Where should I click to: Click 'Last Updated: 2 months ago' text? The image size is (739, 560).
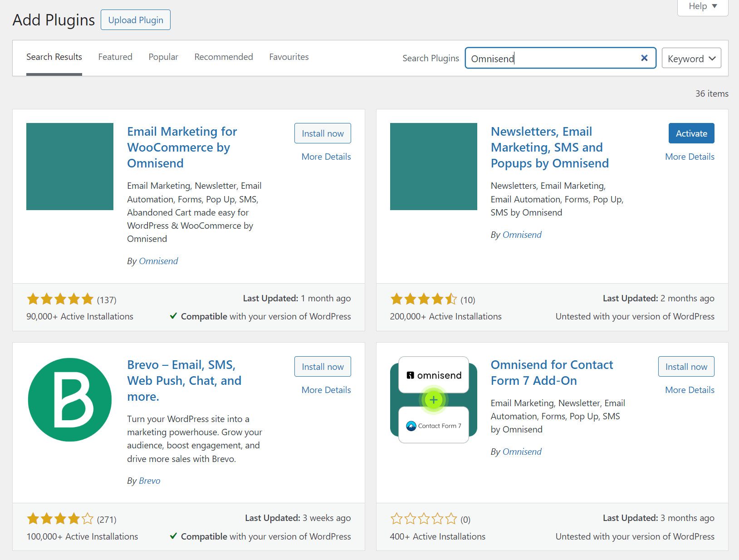click(658, 298)
